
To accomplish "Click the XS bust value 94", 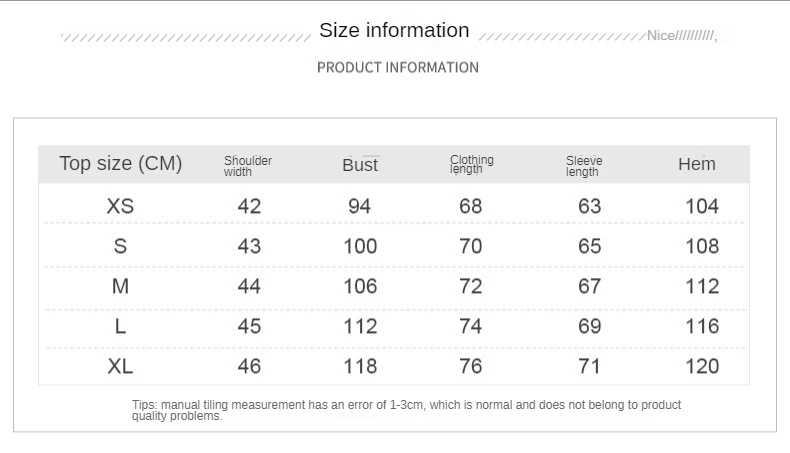I will click(359, 206).
